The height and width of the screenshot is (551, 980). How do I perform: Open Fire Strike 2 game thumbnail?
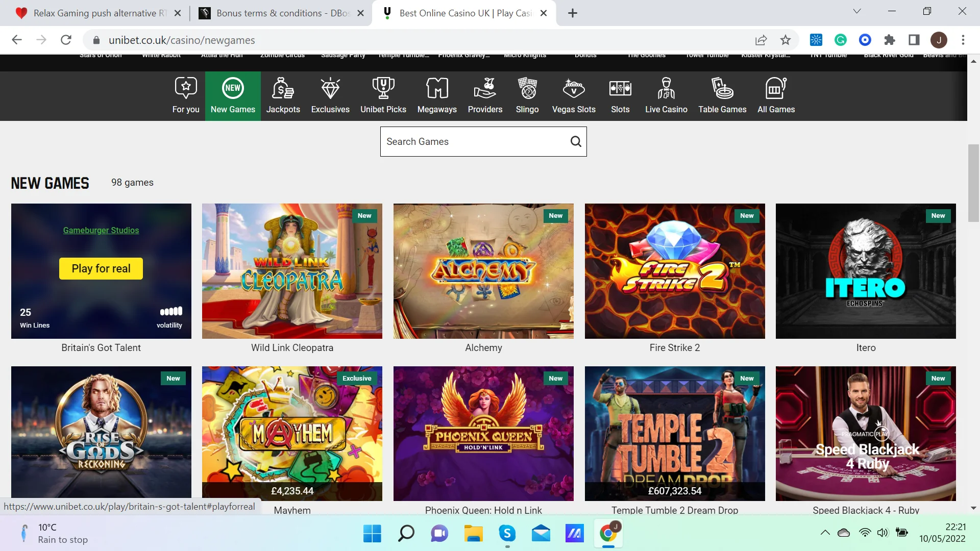coord(675,271)
